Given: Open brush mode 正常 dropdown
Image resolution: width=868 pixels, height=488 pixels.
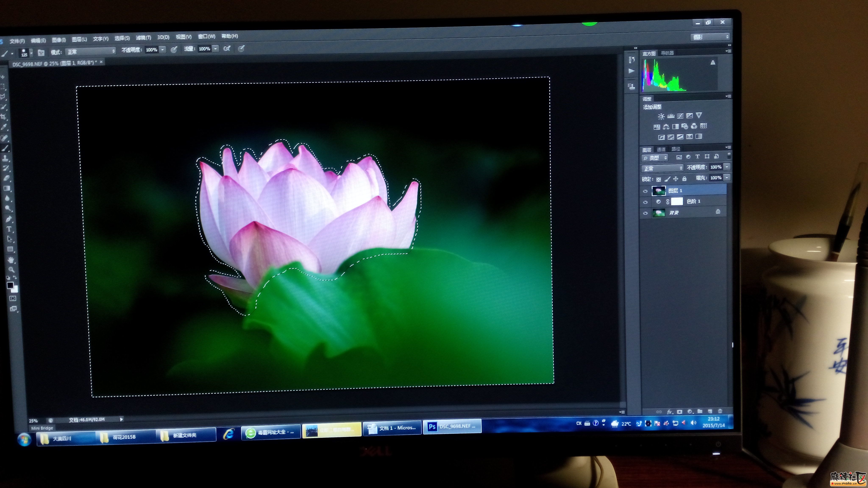Looking at the screenshot, I should (91, 51).
